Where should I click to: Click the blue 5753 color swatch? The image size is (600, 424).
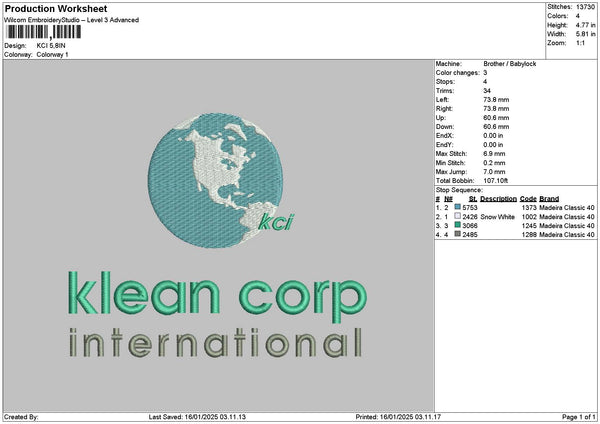pyautogui.click(x=457, y=207)
